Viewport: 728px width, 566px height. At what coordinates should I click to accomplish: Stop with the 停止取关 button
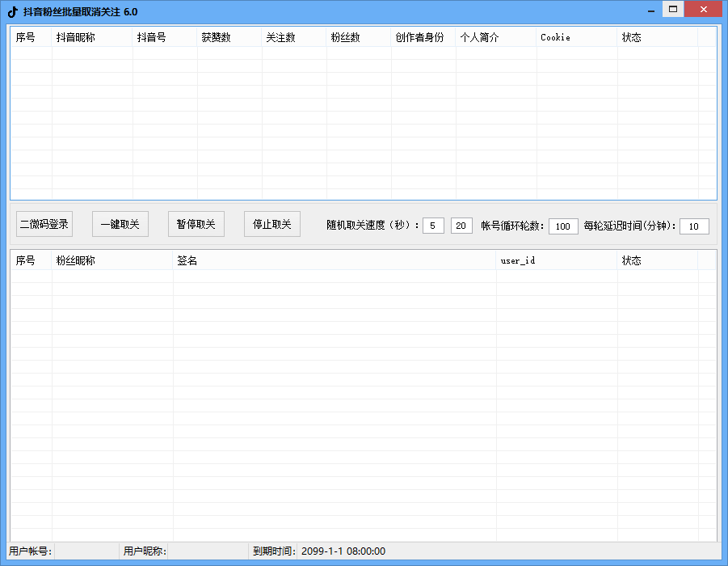[272, 224]
